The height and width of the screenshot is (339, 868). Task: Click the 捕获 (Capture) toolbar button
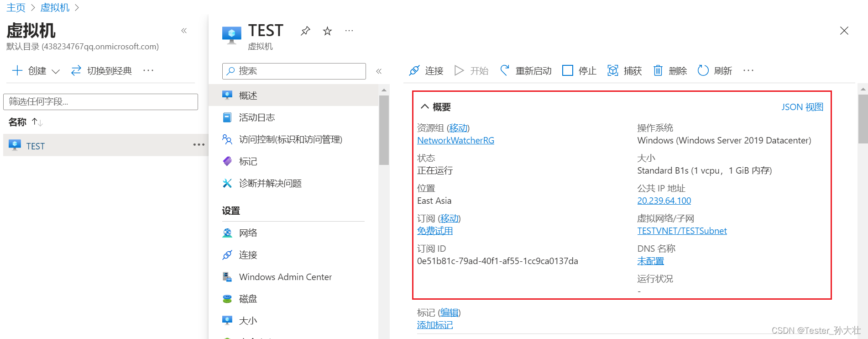[624, 71]
